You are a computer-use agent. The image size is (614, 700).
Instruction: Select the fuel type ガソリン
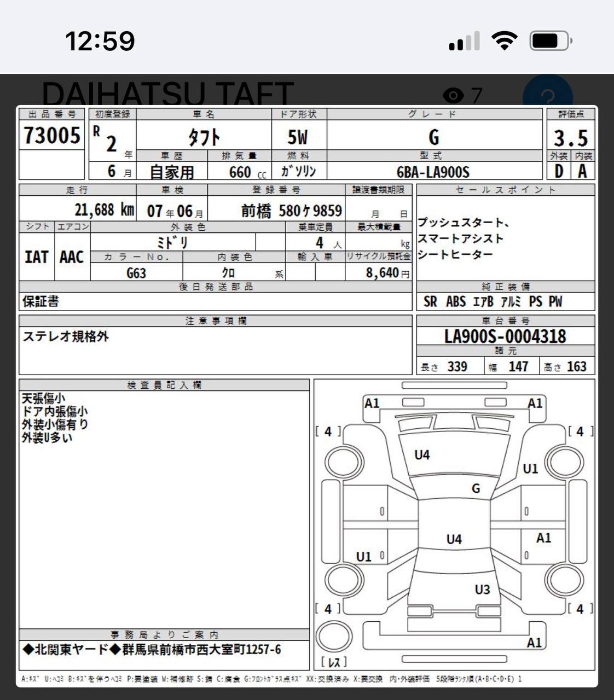pos(299,171)
